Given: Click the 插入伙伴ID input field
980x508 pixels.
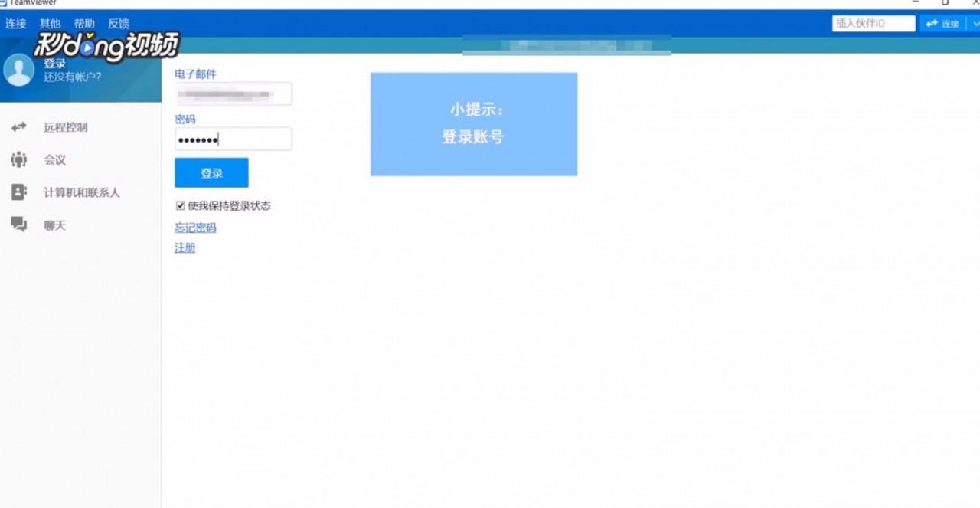Looking at the screenshot, I should click(x=873, y=23).
